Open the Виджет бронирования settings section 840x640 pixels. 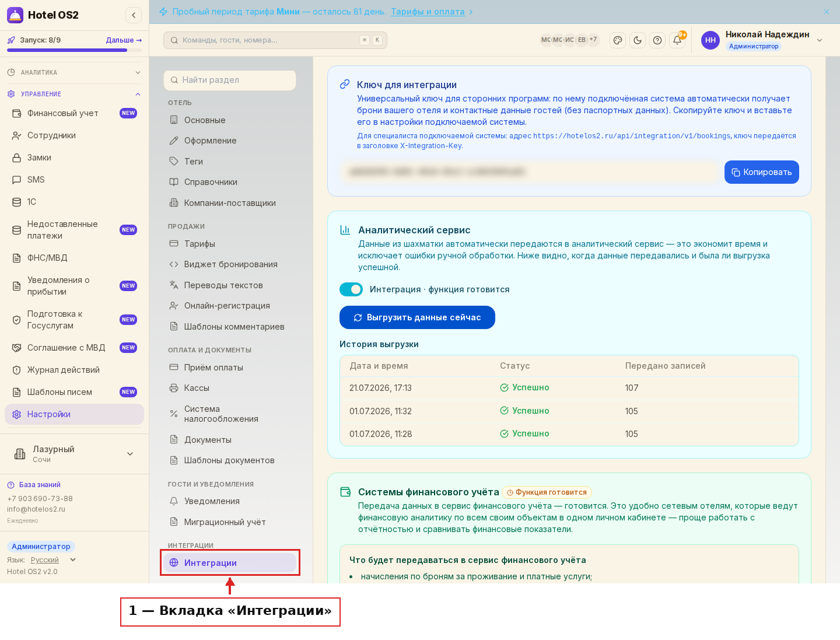pyautogui.click(x=230, y=264)
